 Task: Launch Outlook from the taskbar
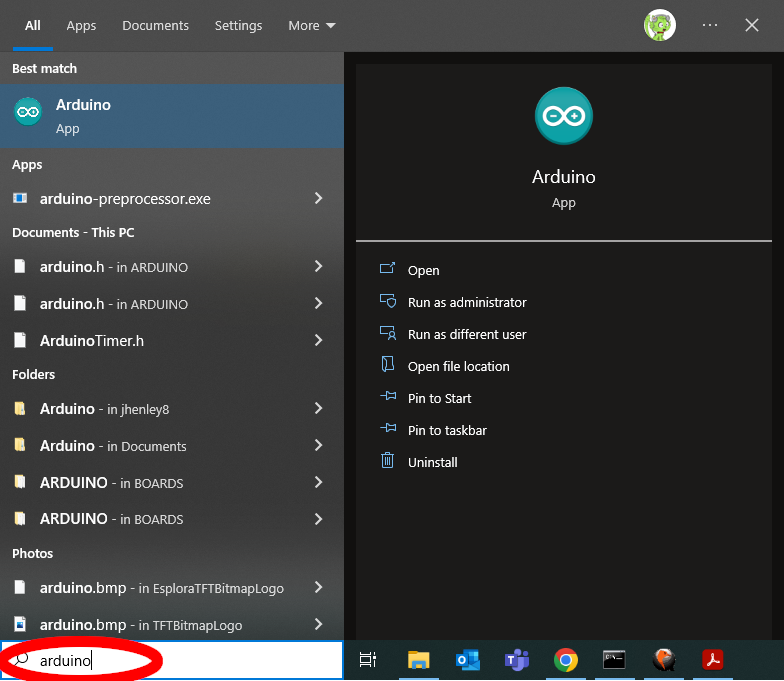pyautogui.click(x=468, y=660)
